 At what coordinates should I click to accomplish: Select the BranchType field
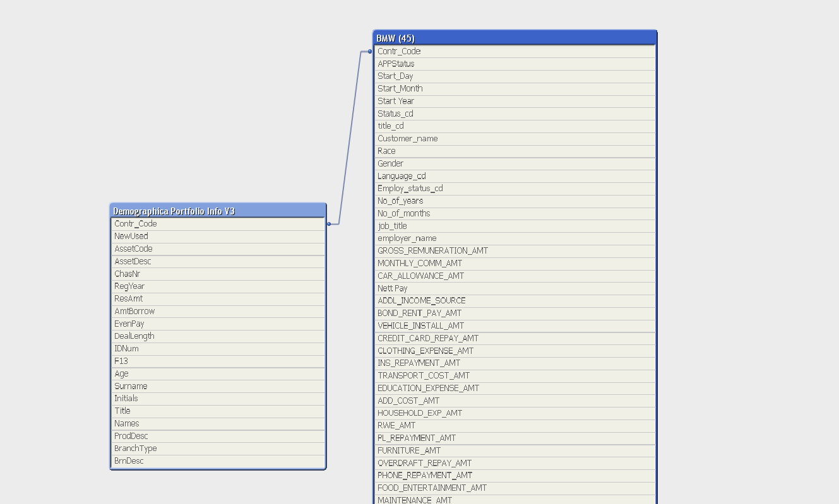point(218,449)
